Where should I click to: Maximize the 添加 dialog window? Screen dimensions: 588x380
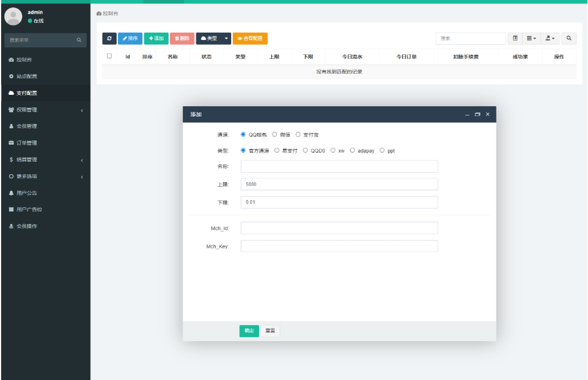[x=478, y=114]
